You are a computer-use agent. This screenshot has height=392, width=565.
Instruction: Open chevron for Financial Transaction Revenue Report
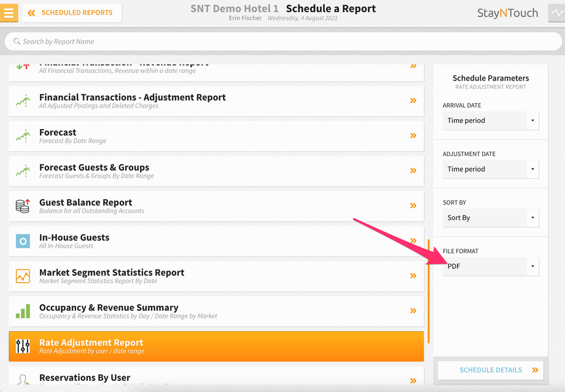click(413, 66)
